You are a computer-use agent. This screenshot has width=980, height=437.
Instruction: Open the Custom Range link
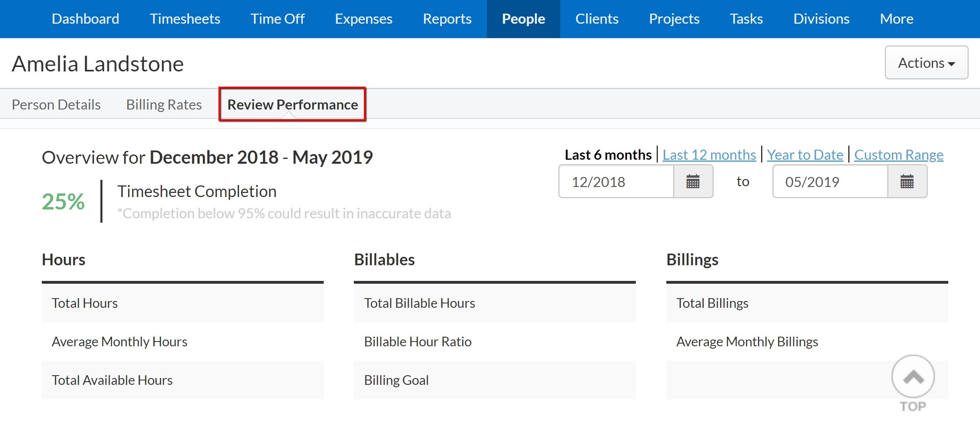click(899, 154)
